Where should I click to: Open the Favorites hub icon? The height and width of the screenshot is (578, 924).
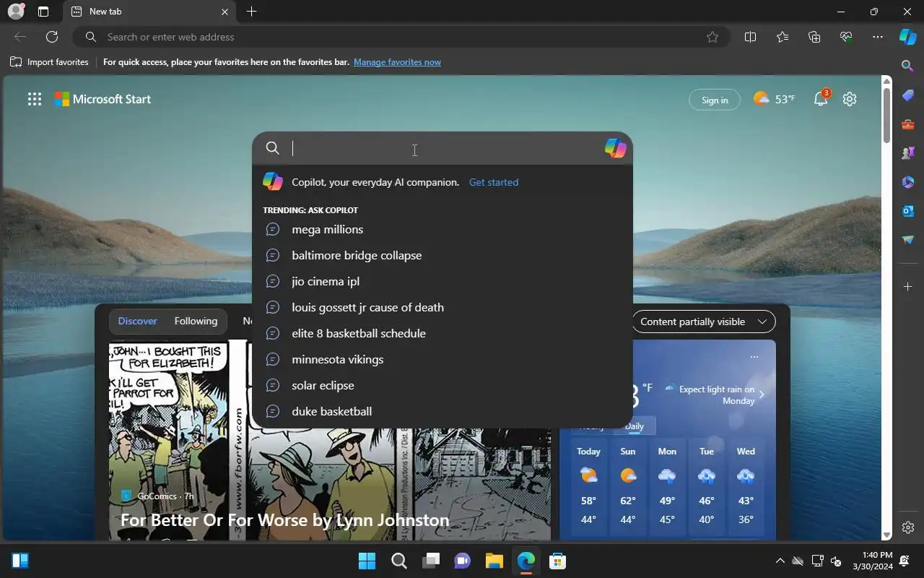click(x=783, y=37)
